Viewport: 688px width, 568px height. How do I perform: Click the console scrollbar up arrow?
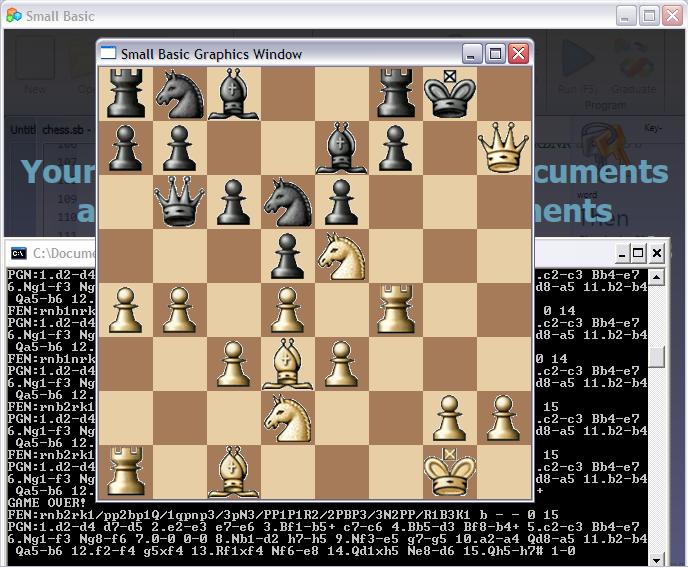(x=656, y=277)
